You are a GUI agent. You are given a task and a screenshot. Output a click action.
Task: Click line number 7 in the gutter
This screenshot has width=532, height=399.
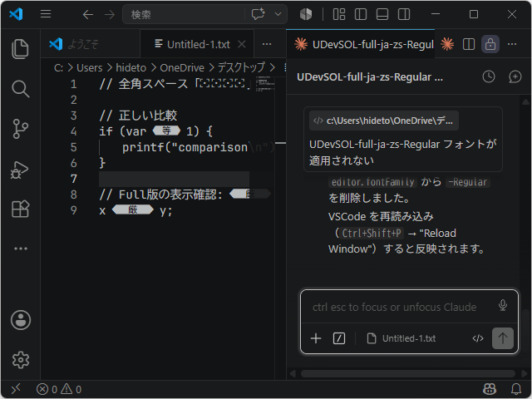pyautogui.click(x=74, y=179)
